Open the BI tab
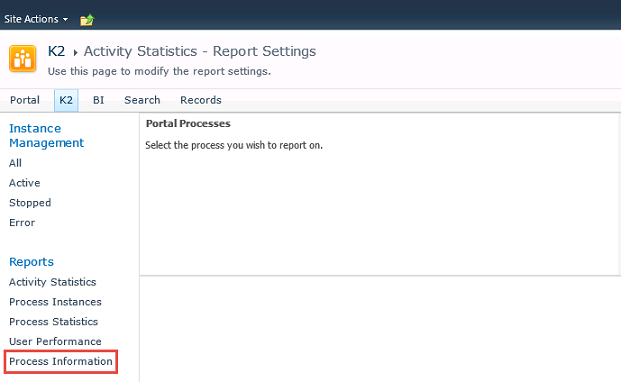Screen dimensions: 621x382 coord(98,100)
